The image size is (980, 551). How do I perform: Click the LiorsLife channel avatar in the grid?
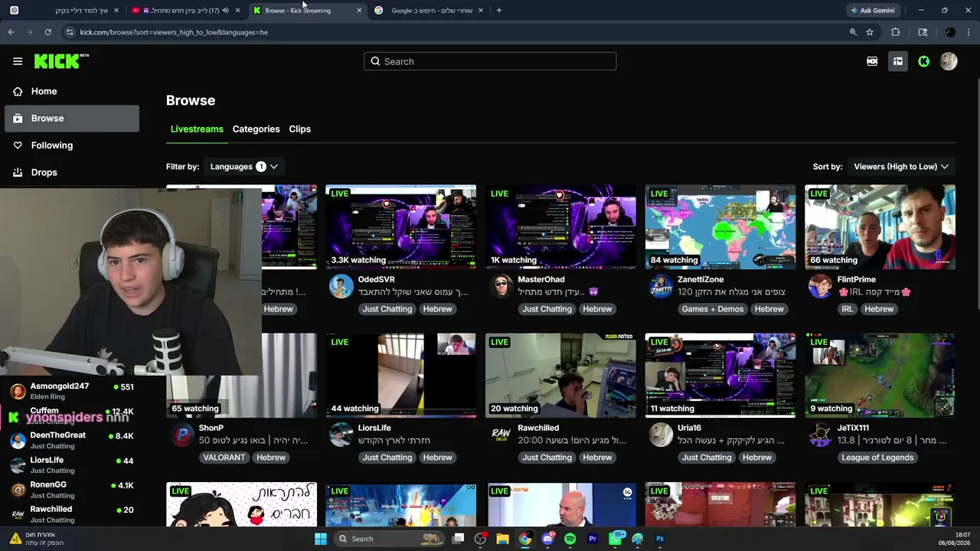click(x=341, y=435)
